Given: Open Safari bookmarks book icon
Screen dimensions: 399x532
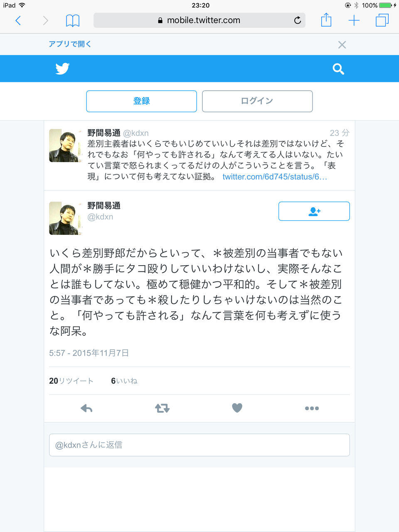Looking at the screenshot, I should [x=73, y=20].
